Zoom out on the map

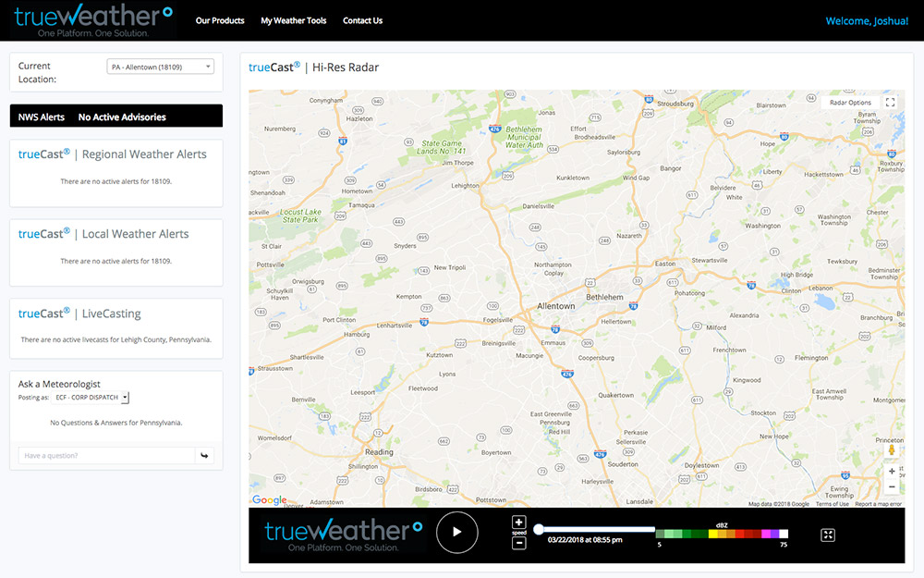892,486
